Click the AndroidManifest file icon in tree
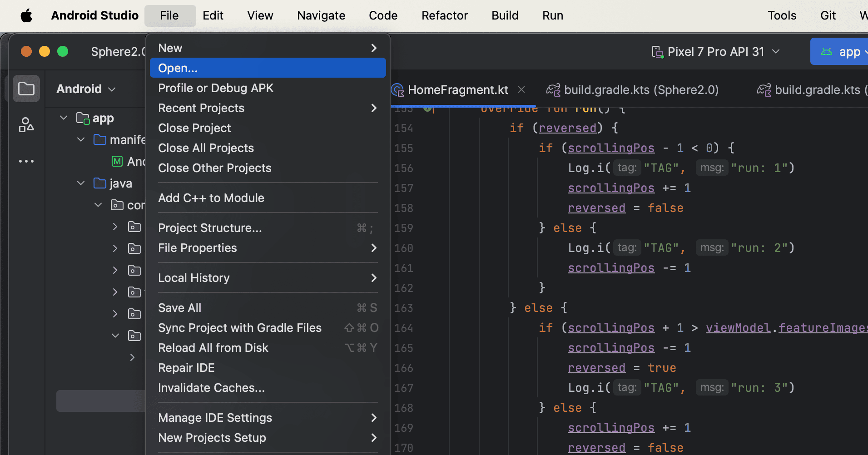The image size is (868, 455). point(117,161)
